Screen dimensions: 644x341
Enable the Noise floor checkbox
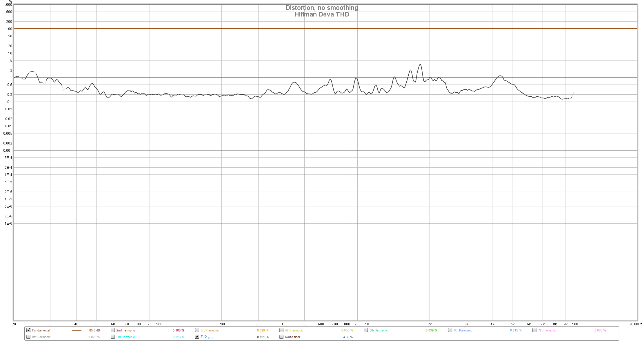click(281, 337)
